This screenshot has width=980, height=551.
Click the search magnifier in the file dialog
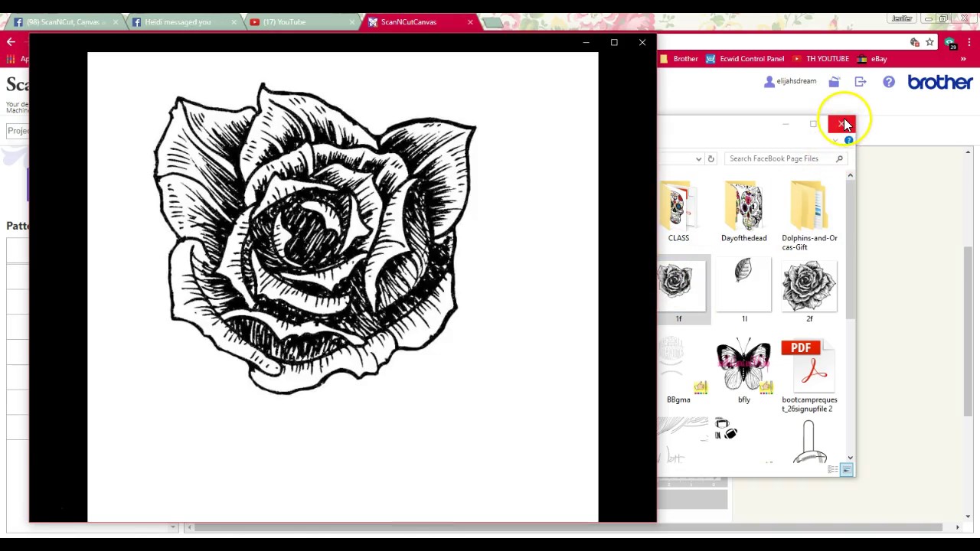839,158
